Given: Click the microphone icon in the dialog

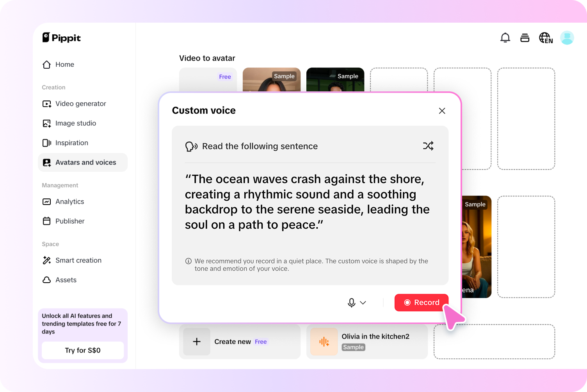Looking at the screenshot, I should click(x=351, y=303).
